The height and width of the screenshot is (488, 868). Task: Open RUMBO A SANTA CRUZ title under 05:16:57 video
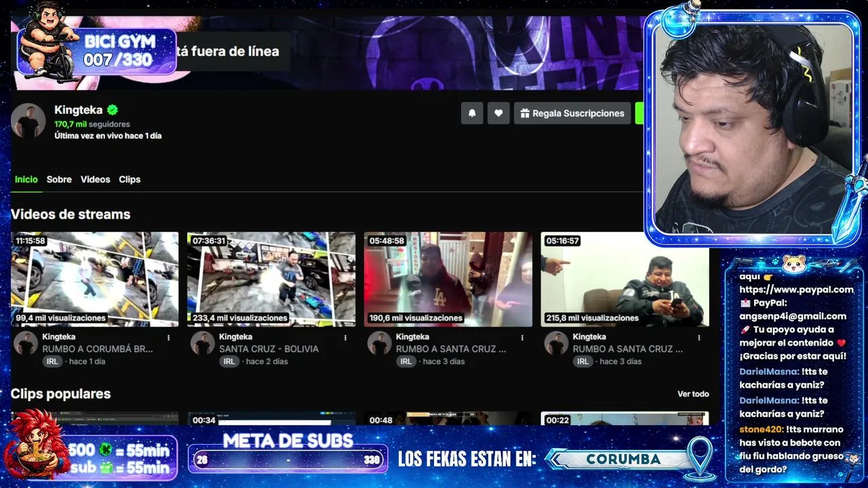point(628,349)
